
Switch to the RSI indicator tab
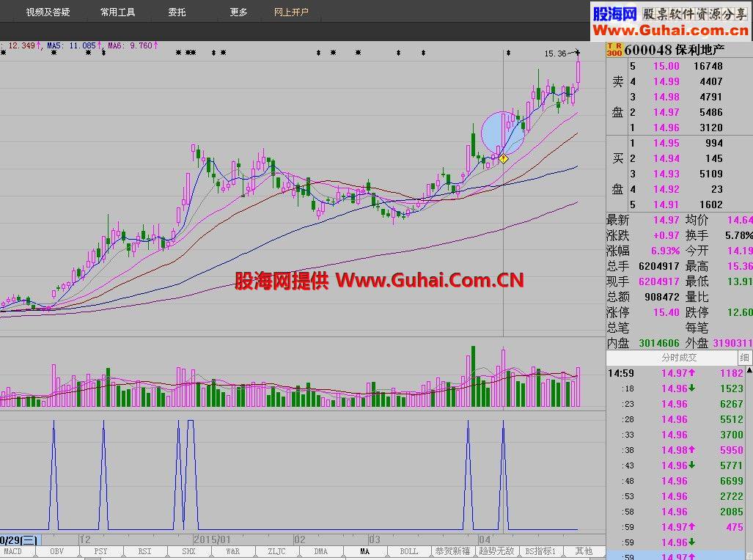point(144,551)
